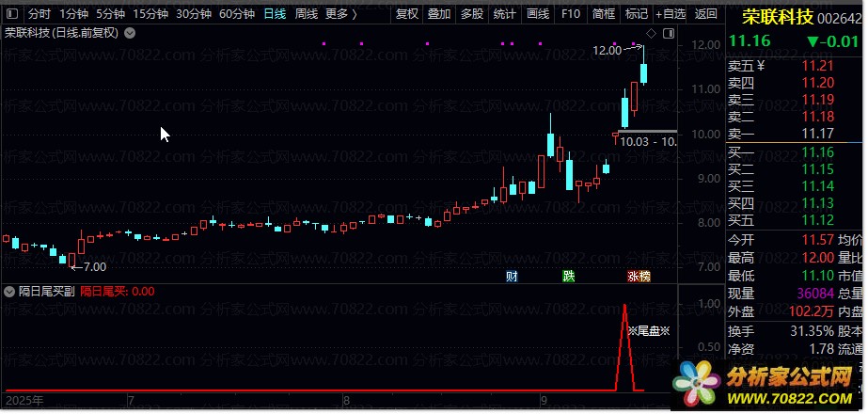Click the 卖三 price 11.19

click(x=817, y=100)
